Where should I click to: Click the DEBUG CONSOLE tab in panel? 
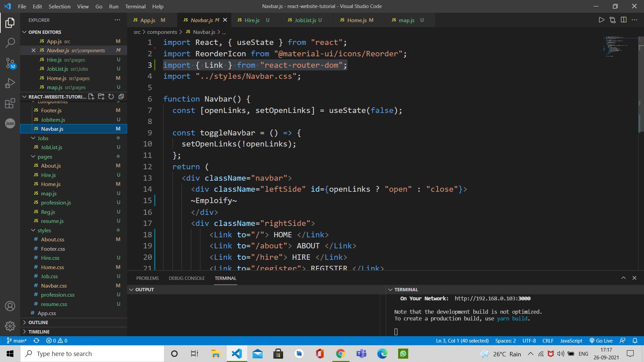point(187,279)
